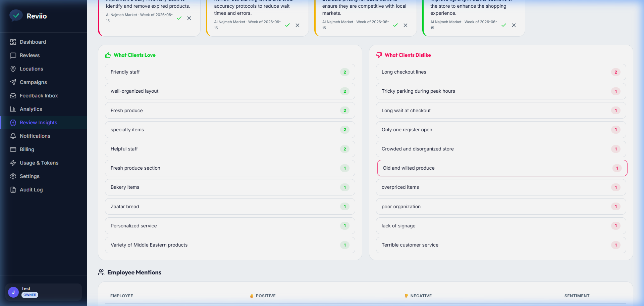Go to Billing
The height and width of the screenshot is (306, 644).
(x=44, y=149)
